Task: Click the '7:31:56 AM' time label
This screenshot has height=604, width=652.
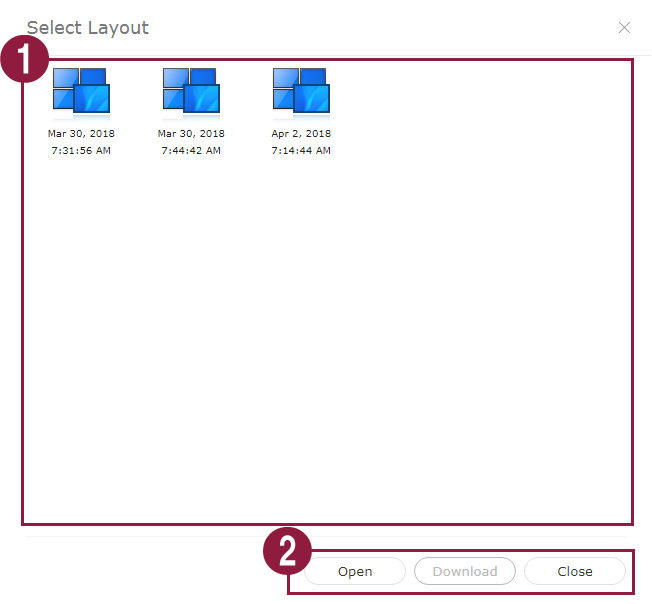Action: click(x=81, y=151)
